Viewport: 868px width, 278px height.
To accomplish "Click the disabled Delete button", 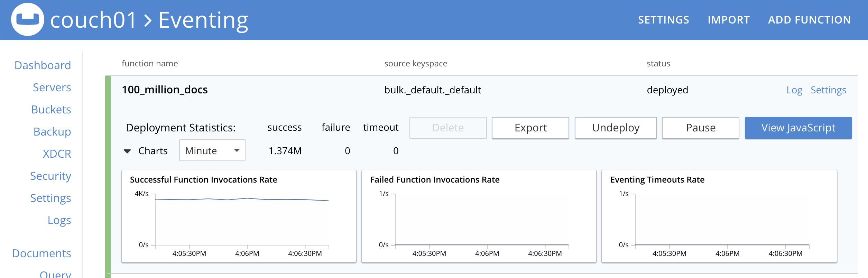I will [x=448, y=128].
